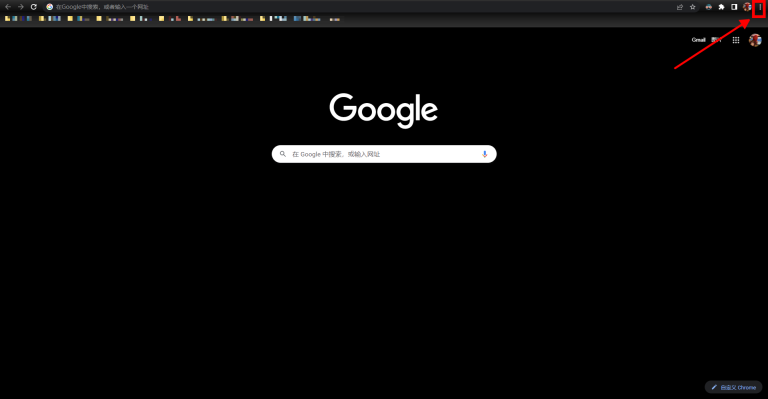
Task: Open the first bookmark folder on the bookmarks bar
Action: coord(19,19)
